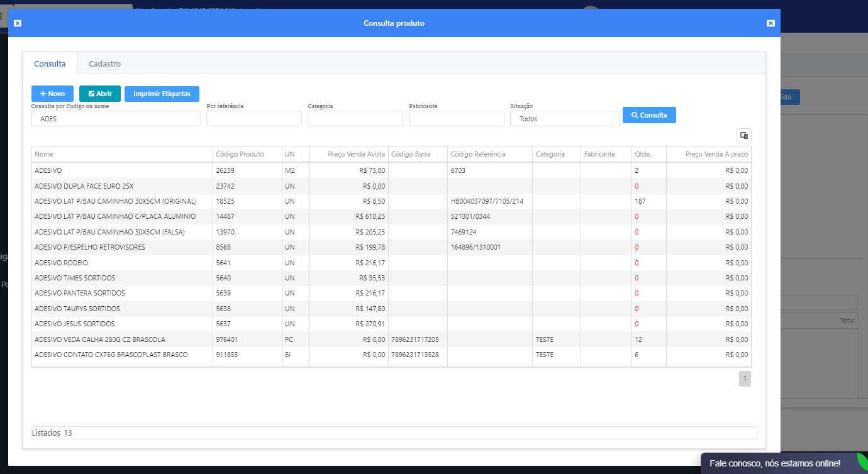868x474 pixels.
Task: Open selected product with Abrir button
Action: click(100, 94)
